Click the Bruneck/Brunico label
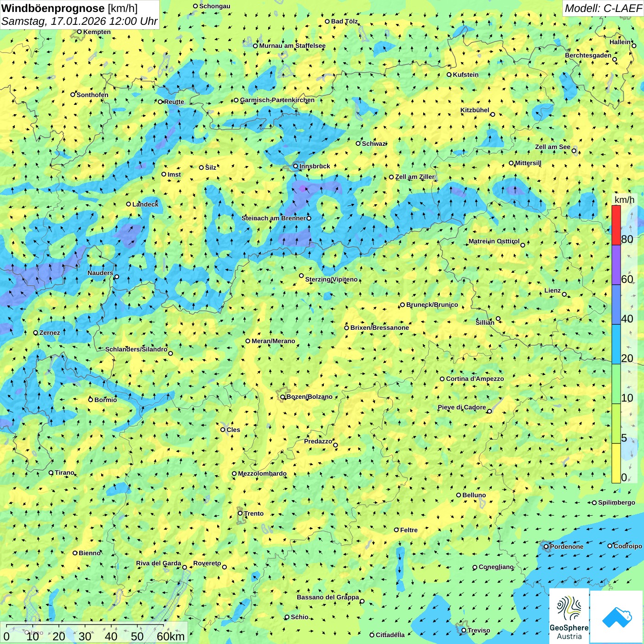This screenshot has width=644, height=644. [432, 305]
